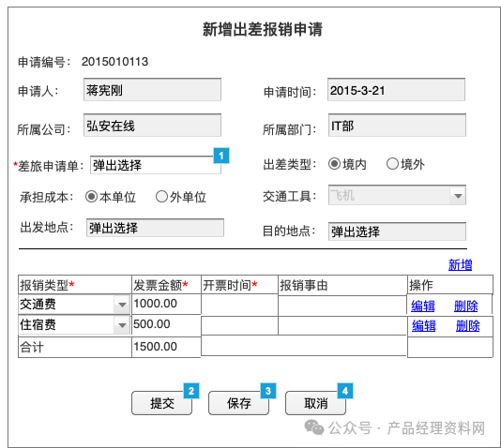Cancel the form with 取消 button

point(315,403)
